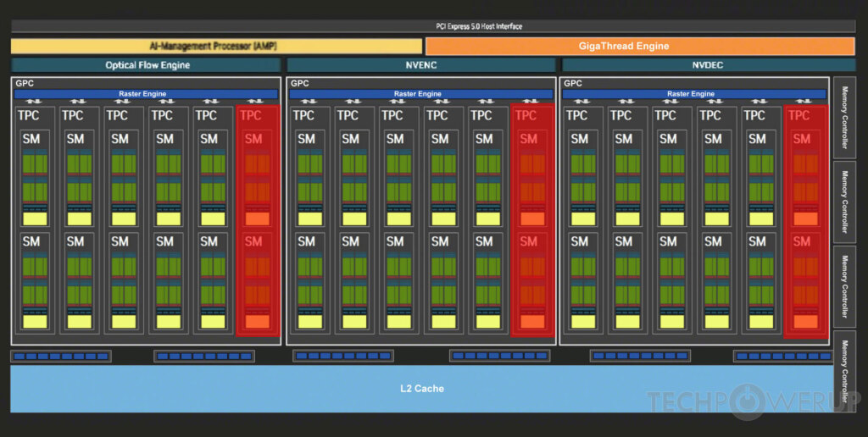This screenshot has height=437, width=868.
Task: Click the blue L2 Cache block
Action: 421,389
